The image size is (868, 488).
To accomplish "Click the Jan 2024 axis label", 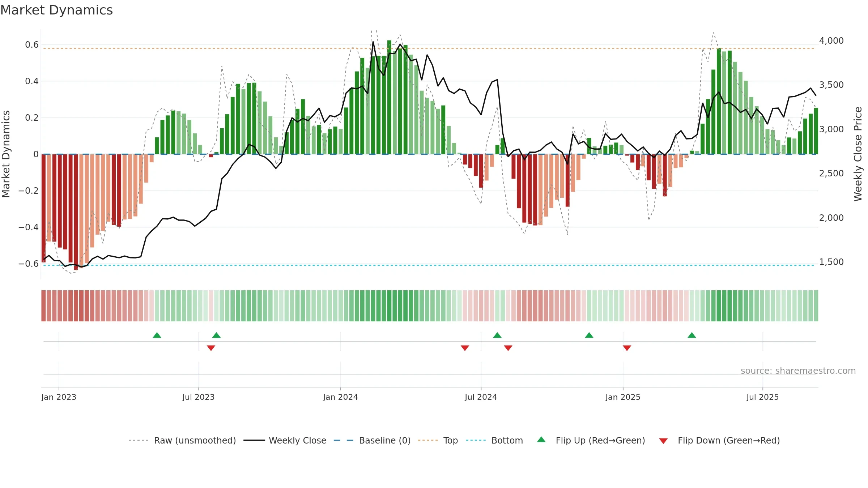I will pos(340,397).
